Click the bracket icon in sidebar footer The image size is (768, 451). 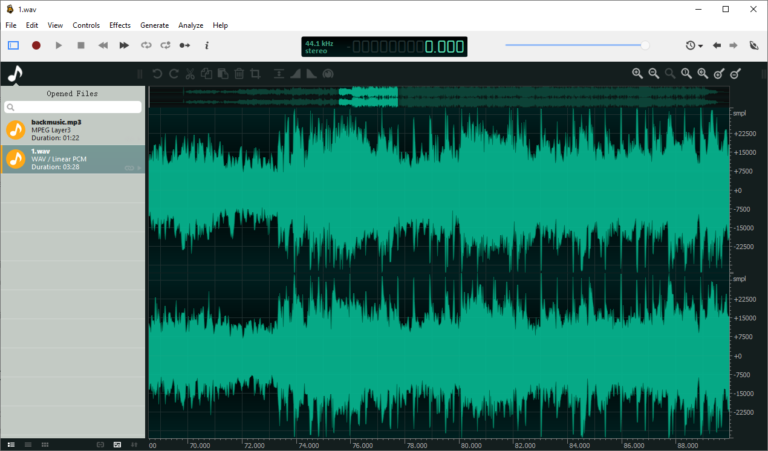100,445
